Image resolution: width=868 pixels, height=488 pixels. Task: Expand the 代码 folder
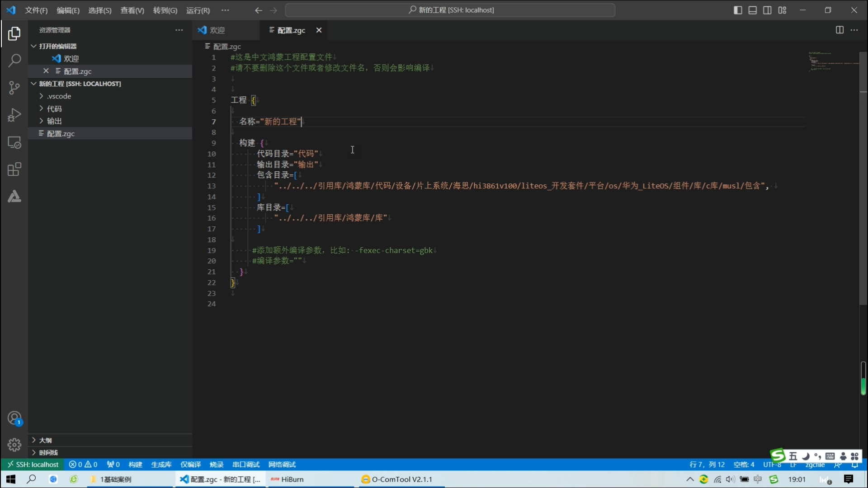click(54, 108)
